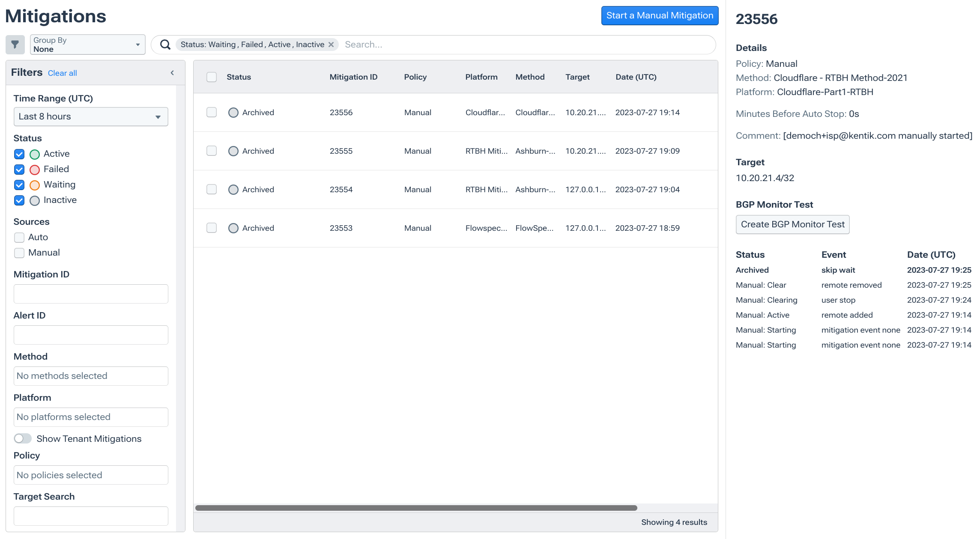This screenshot has height=539, width=980.
Task: Remove the Status filter chip via its X icon
Action: [331, 44]
